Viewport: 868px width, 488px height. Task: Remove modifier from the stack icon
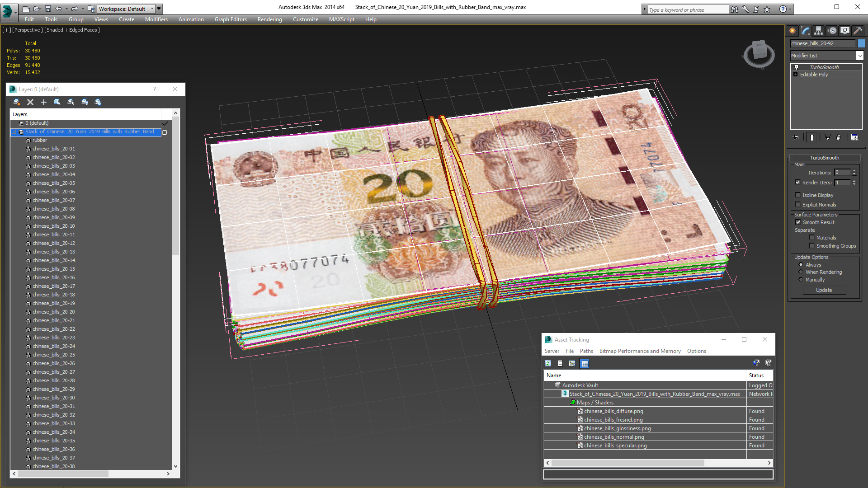(839, 137)
